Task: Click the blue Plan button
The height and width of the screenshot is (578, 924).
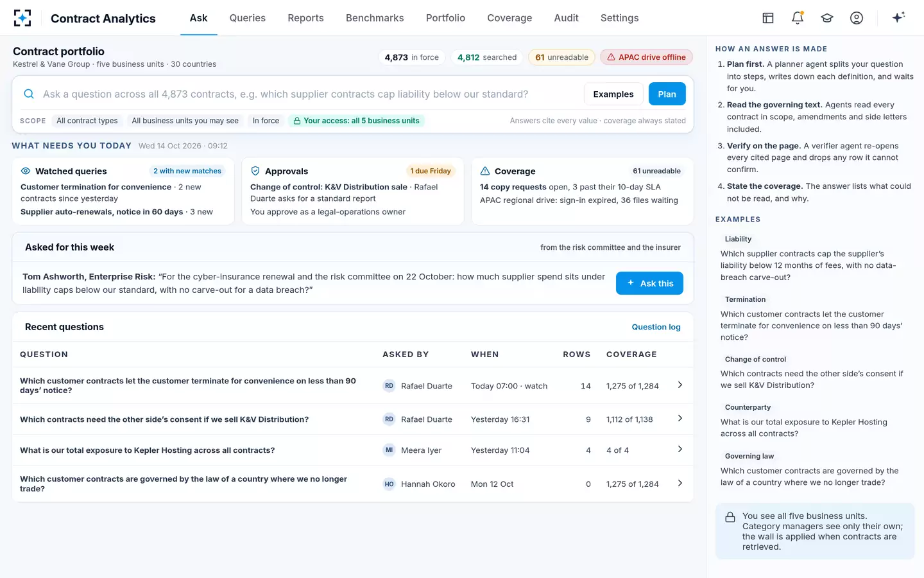Action: (667, 94)
